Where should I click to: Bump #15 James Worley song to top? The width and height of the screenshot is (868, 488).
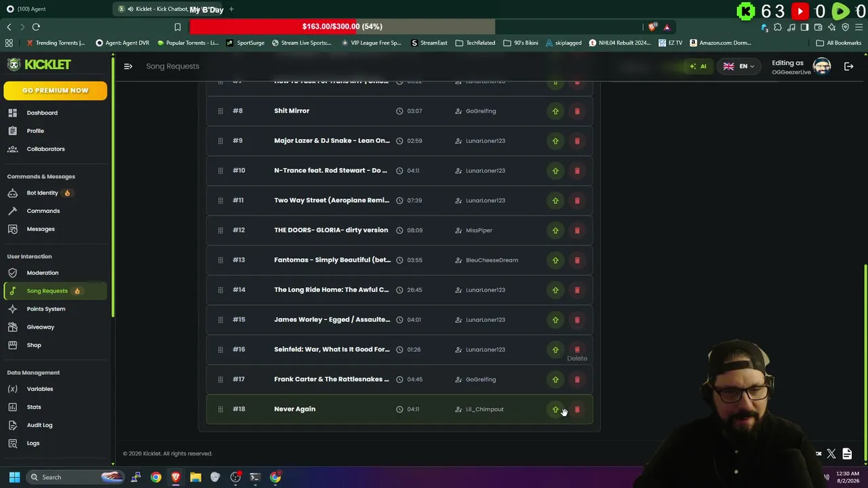tap(555, 320)
